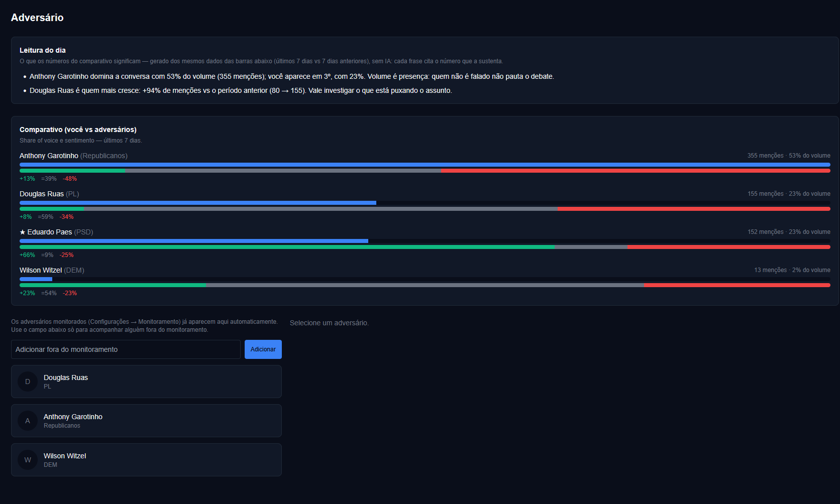The image size is (840, 504).
Task: Click the '=39%' neutral sentiment value
Action: point(49,179)
